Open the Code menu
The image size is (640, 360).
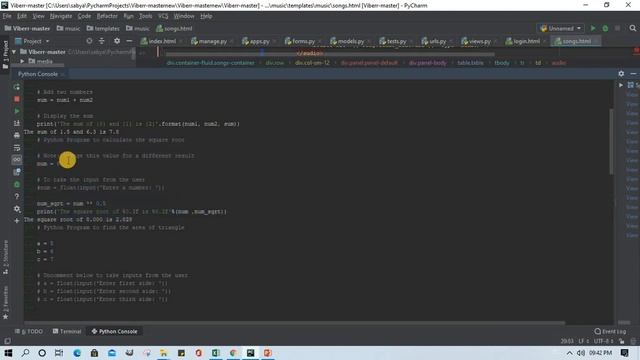[84, 16]
